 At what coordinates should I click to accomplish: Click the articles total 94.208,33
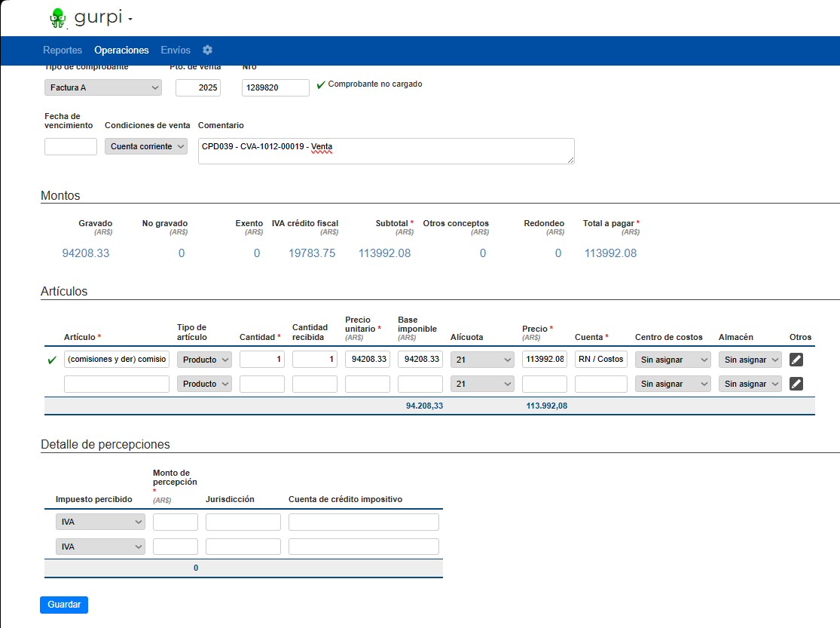click(424, 406)
